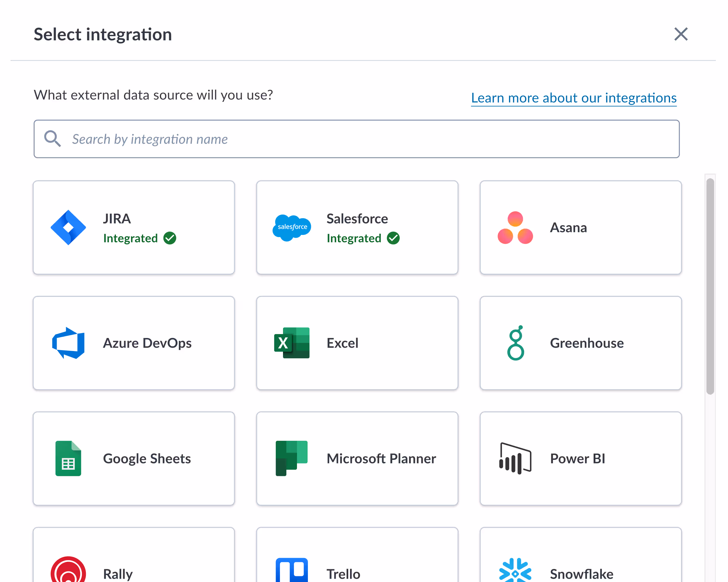Open Learn more about our integrations
The width and height of the screenshot is (728, 582).
573,98
